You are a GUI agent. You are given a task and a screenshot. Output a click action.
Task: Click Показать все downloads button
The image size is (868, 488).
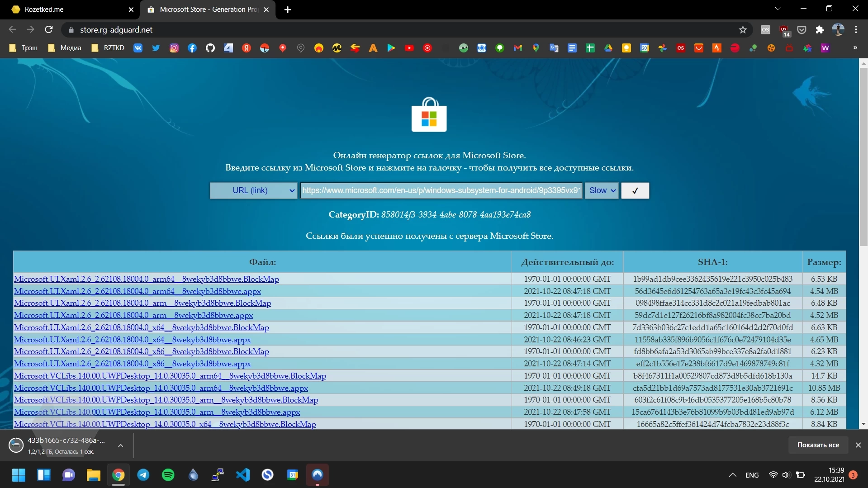pos(818,445)
